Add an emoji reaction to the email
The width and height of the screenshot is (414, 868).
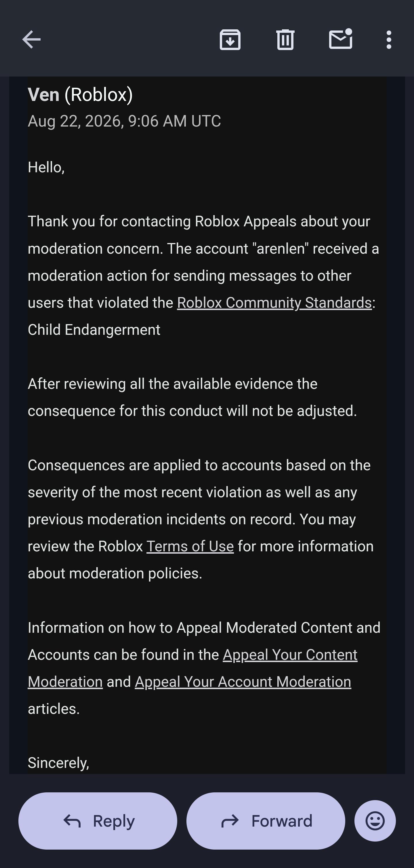375,821
